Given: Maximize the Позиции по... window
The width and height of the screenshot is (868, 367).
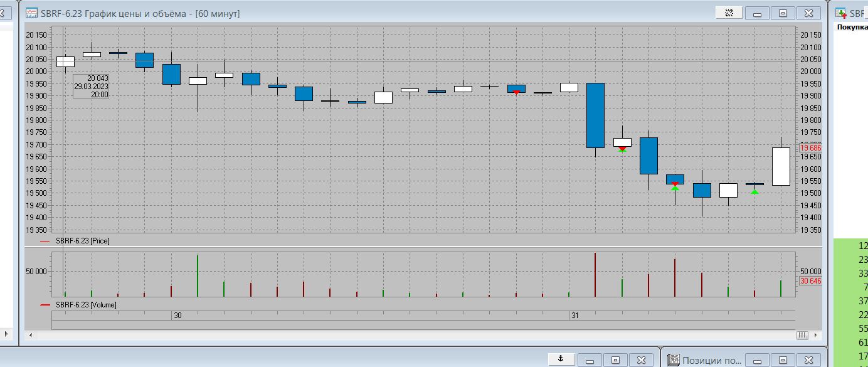Looking at the screenshot, I should click(x=783, y=360).
